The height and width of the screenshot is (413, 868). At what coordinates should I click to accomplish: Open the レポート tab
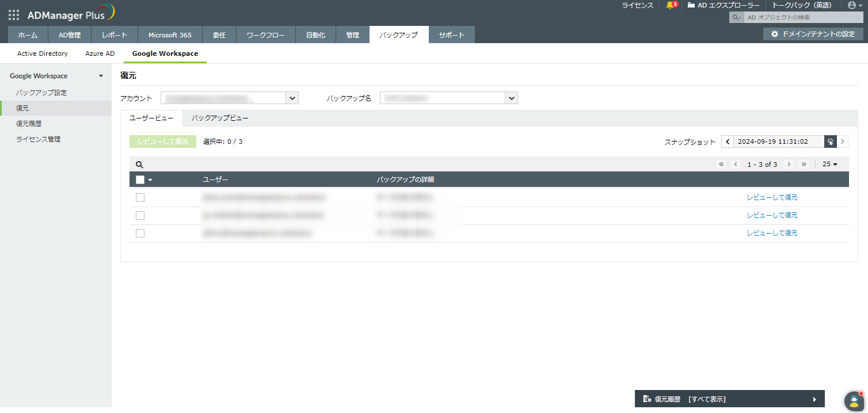coord(115,35)
